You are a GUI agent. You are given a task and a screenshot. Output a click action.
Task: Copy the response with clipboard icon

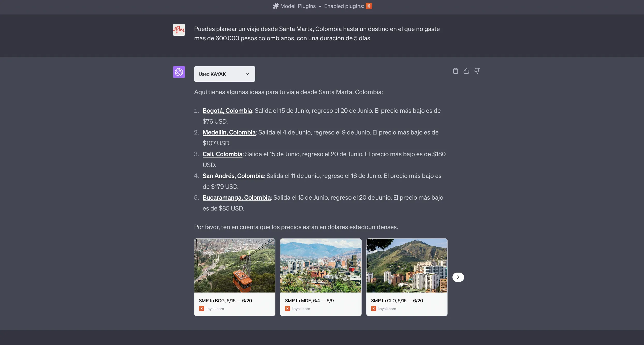(x=455, y=71)
